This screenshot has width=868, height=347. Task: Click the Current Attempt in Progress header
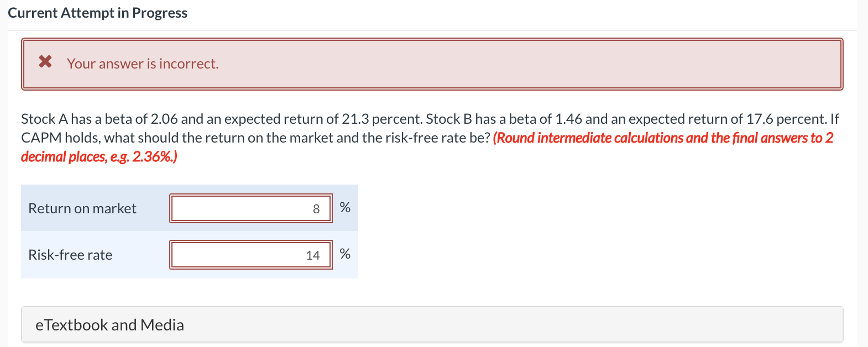(x=98, y=12)
